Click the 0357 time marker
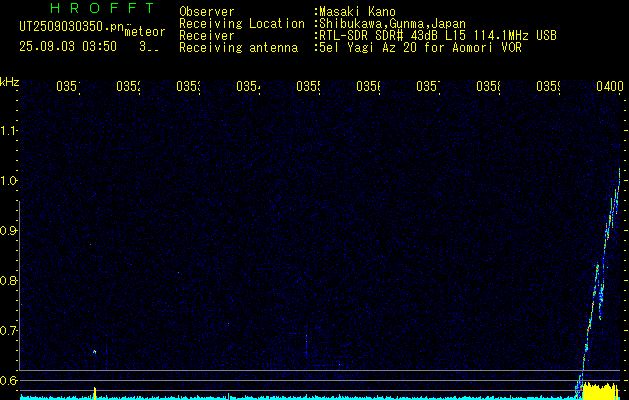 click(x=428, y=86)
